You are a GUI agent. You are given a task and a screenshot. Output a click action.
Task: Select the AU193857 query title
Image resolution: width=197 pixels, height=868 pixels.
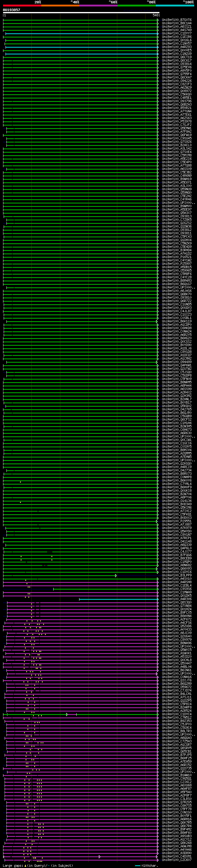(11, 10)
